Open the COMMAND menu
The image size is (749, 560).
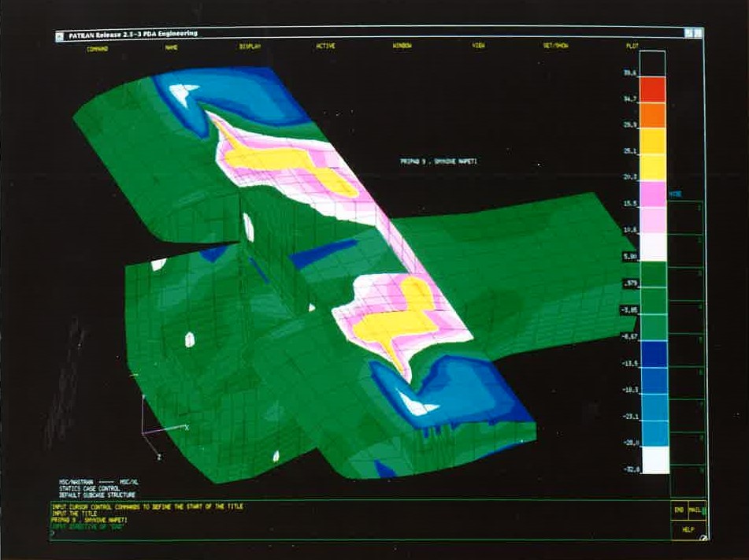point(98,47)
